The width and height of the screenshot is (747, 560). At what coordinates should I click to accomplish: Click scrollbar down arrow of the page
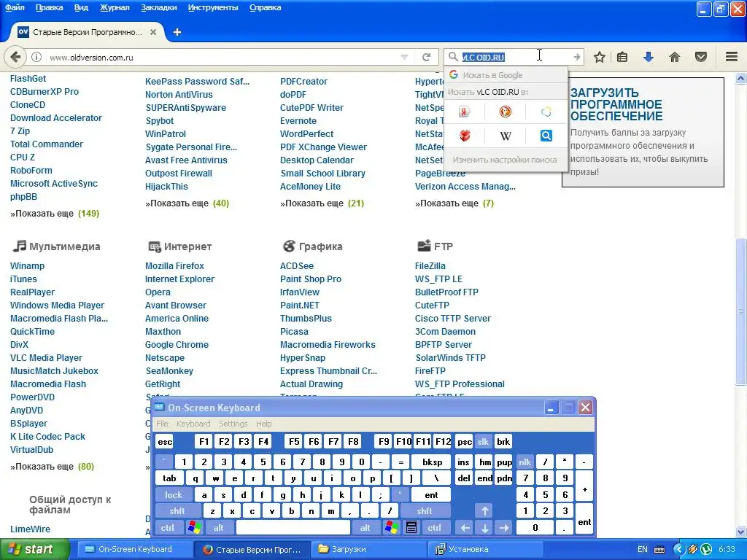coord(740,532)
